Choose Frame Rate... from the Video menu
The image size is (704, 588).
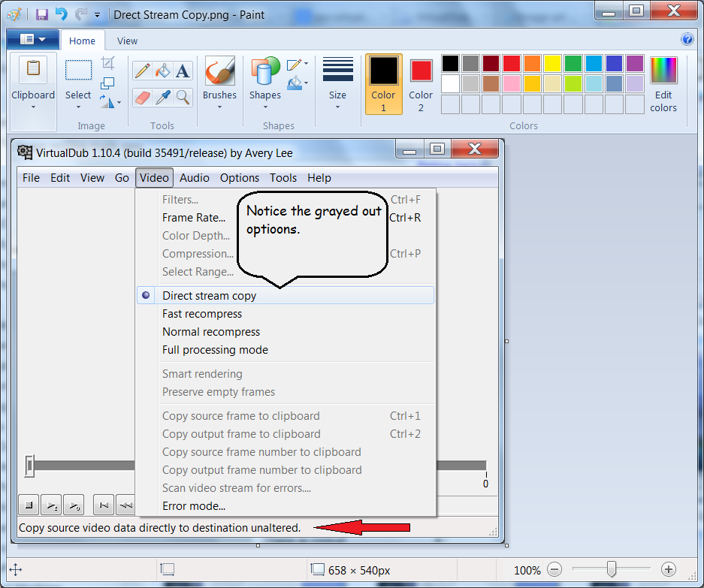click(x=286, y=218)
